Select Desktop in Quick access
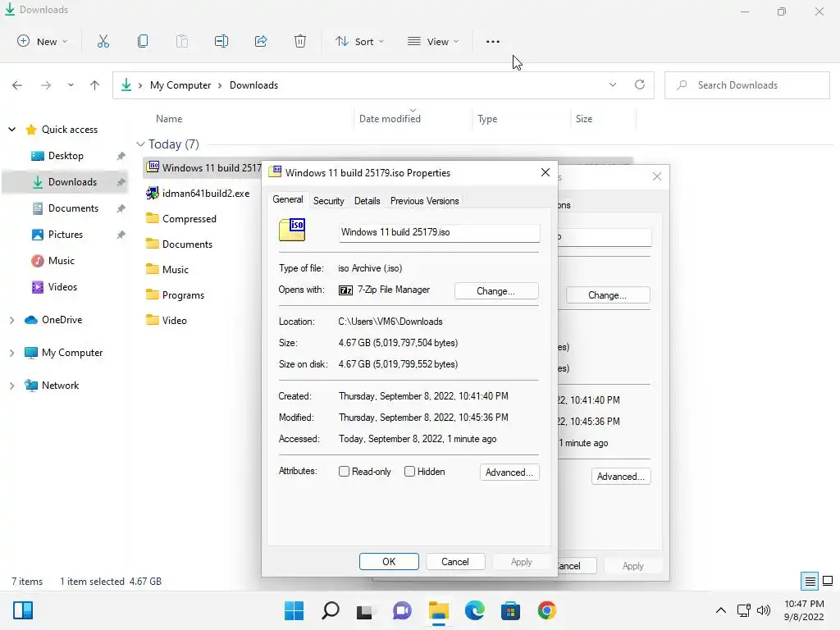Image resolution: width=840 pixels, height=630 pixels. tap(66, 155)
